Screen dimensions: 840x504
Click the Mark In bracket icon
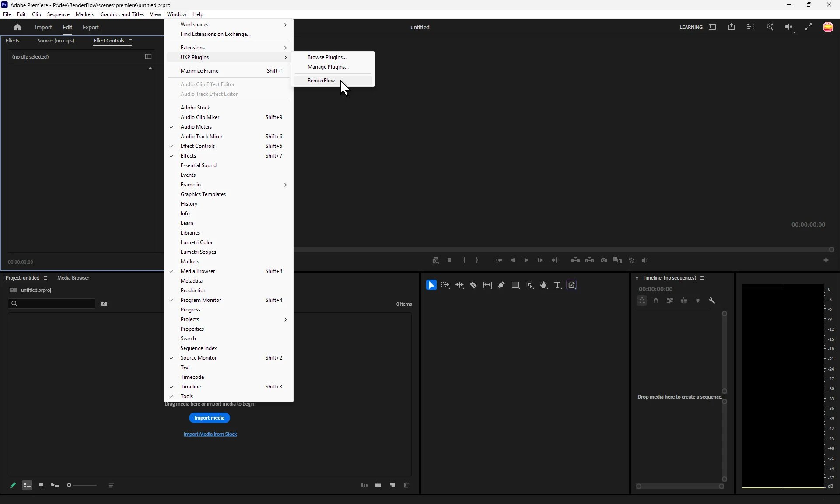coord(465,260)
